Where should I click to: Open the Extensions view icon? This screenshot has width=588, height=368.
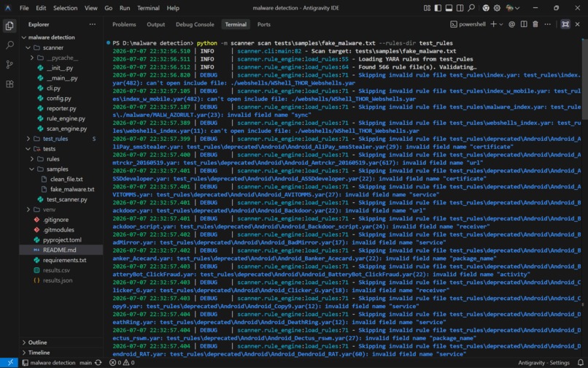9,84
